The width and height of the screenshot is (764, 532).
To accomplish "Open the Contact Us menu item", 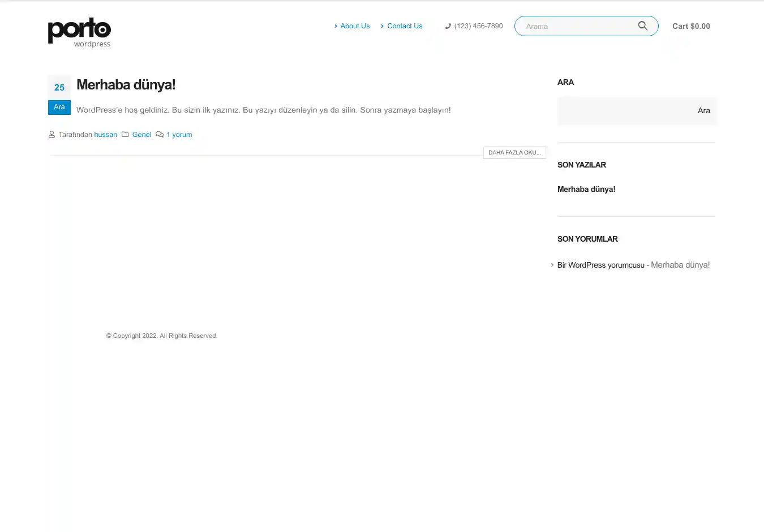I will [405, 26].
